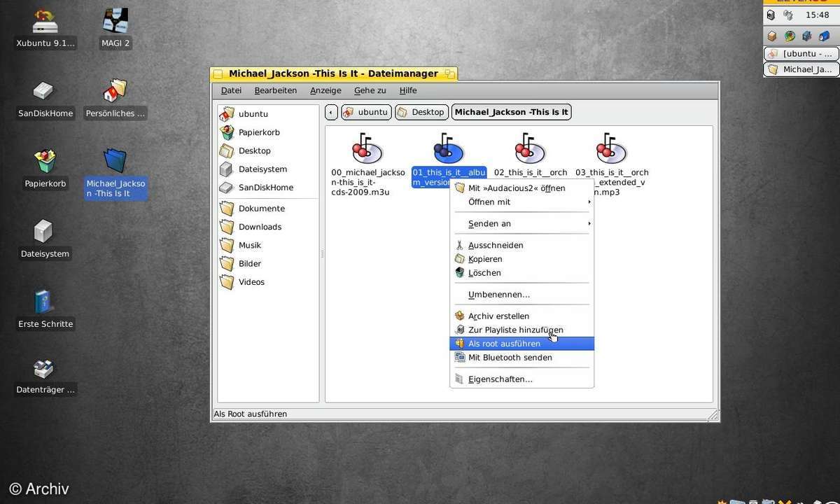Viewport: 840px width, 504px height.
Task: Launch the web browser globe panel icon
Action: (790, 36)
